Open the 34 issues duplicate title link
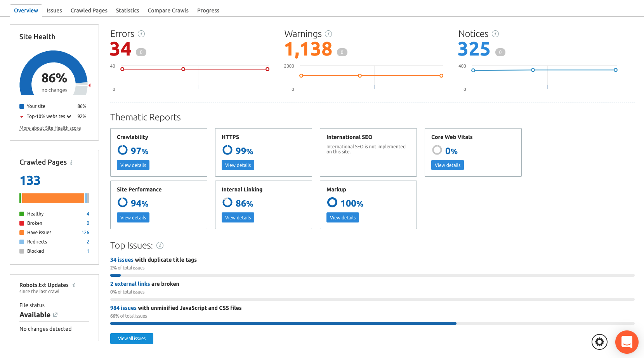This screenshot has height=358, width=644. [x=122, y=260]
